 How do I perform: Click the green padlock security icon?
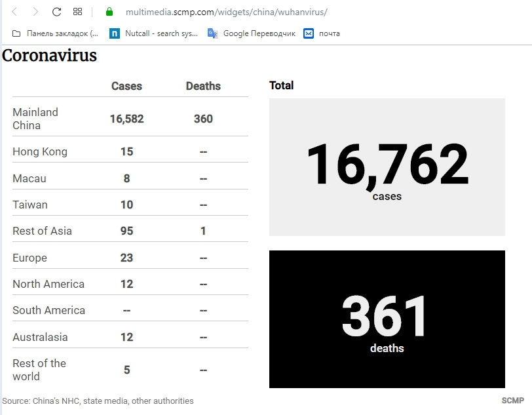[x=109, y=12]
